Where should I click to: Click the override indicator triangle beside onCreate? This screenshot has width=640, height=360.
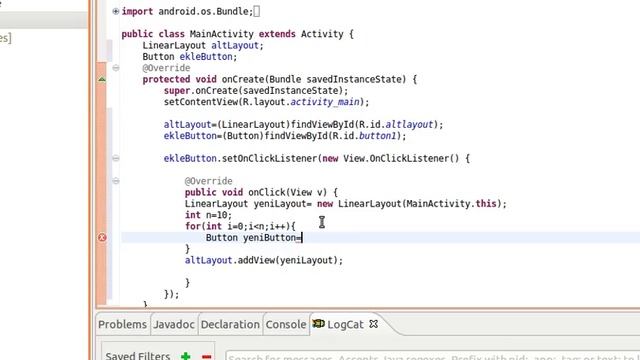pos(102,79)
